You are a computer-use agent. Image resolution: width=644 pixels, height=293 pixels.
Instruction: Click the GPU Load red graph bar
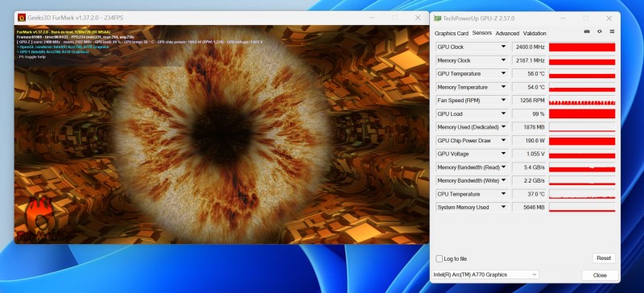[582, 113]
